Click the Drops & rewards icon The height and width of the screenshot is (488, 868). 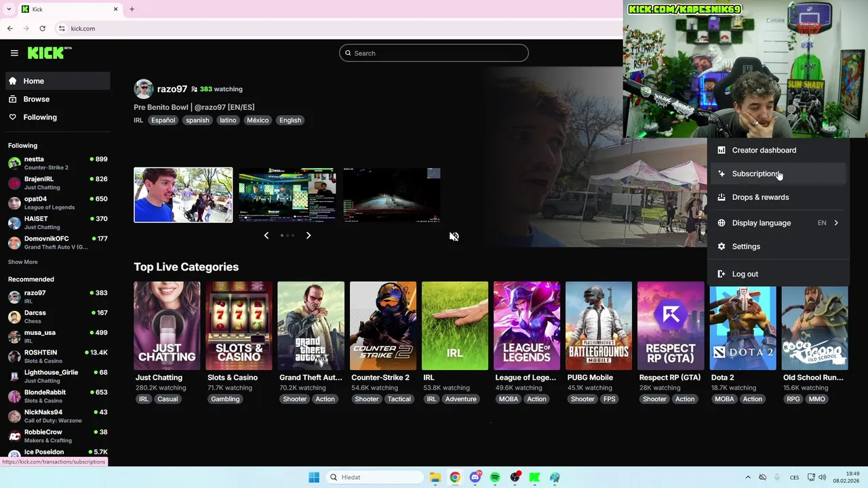coord(722,197)
